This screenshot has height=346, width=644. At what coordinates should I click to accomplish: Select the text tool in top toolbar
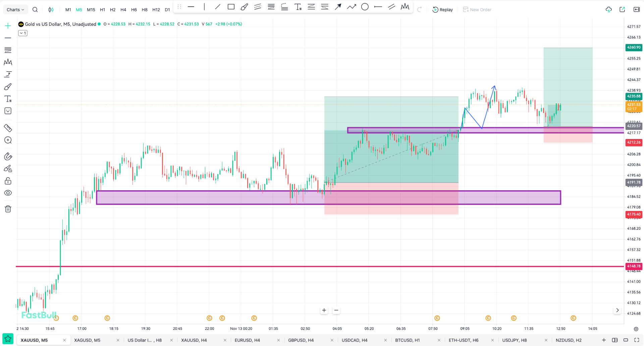[x=298, y=7]
